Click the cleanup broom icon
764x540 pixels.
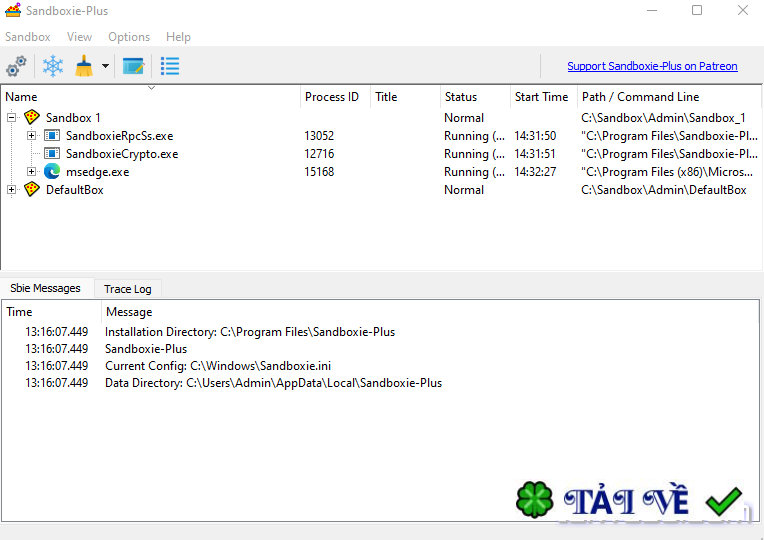click(x=84, y=66)
